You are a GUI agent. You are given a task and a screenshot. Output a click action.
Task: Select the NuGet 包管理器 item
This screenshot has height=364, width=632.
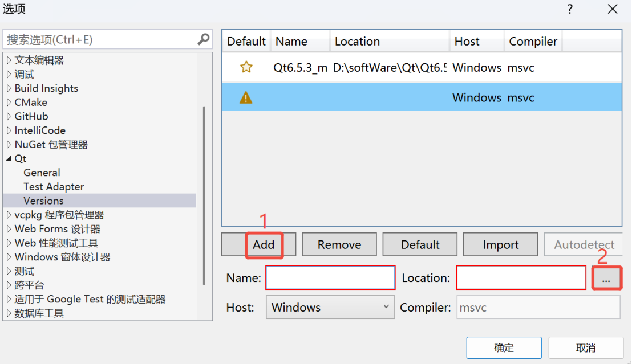tap(51, 144)
